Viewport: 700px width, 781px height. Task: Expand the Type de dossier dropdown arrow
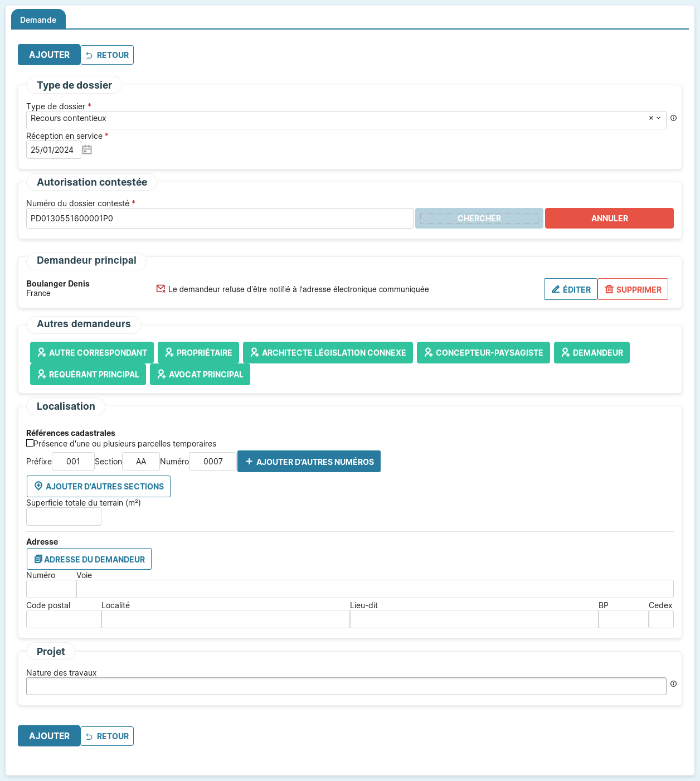pos(659,118)
